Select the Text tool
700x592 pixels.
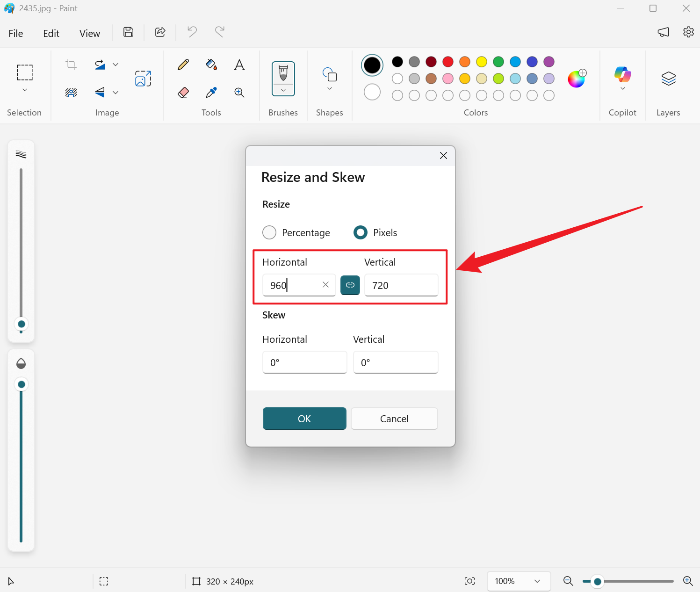239,65
